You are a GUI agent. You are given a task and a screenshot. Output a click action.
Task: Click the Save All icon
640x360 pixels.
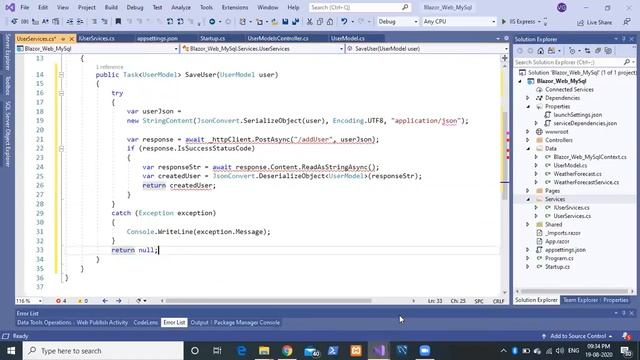pyautogui.click(x=296, y=22)
